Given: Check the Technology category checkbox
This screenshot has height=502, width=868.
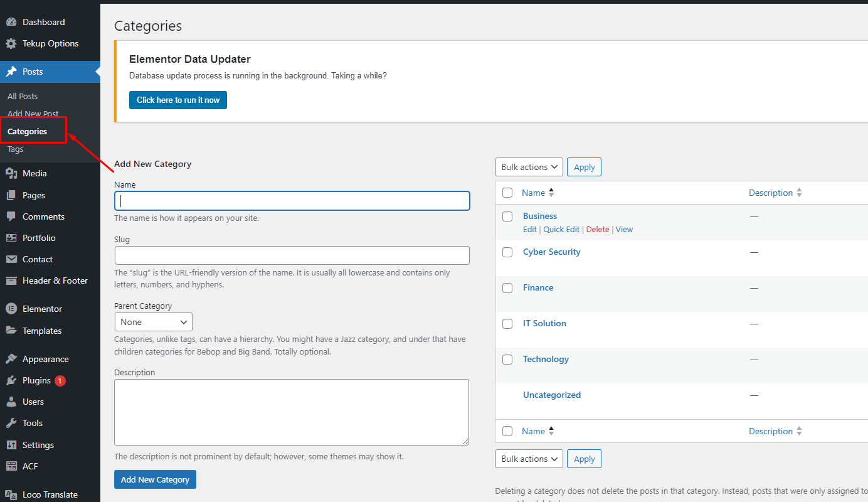Looking at the screenshot, I should (x=508, y=360).
